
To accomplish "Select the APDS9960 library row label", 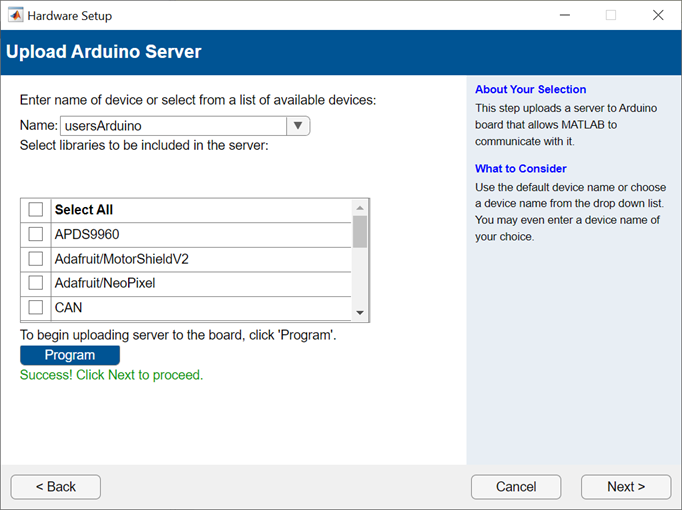I will (x=87, y=234).
